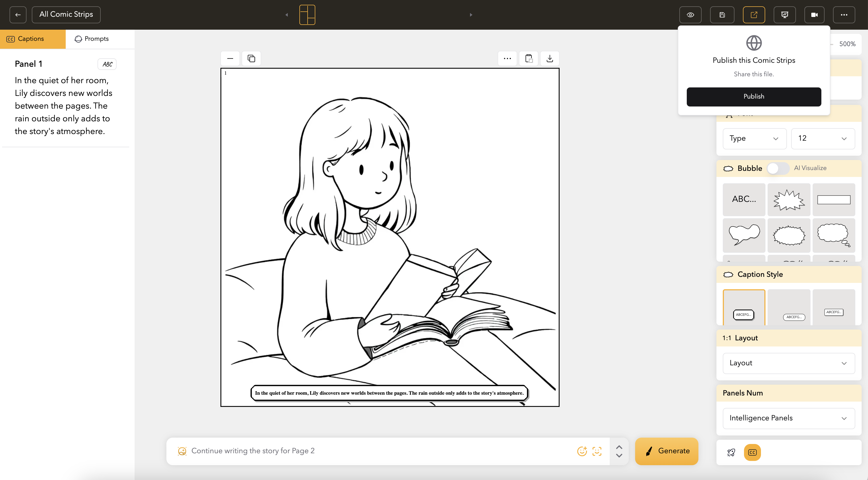Screen dimensions: 868x480
Task: Toggle the AI Visualize switch
Action: tap(777, 168)
